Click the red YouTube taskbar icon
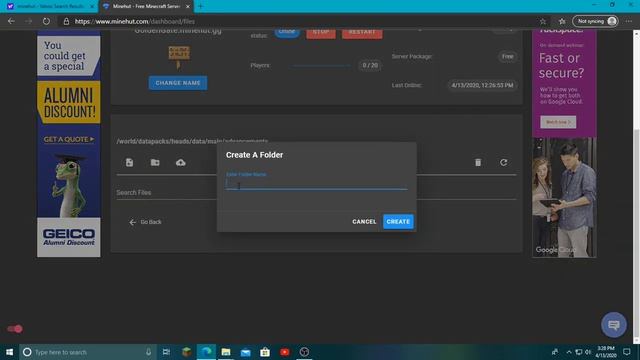Image resolution: width=640 pixels, height=360 pixels. click(284, 352)
